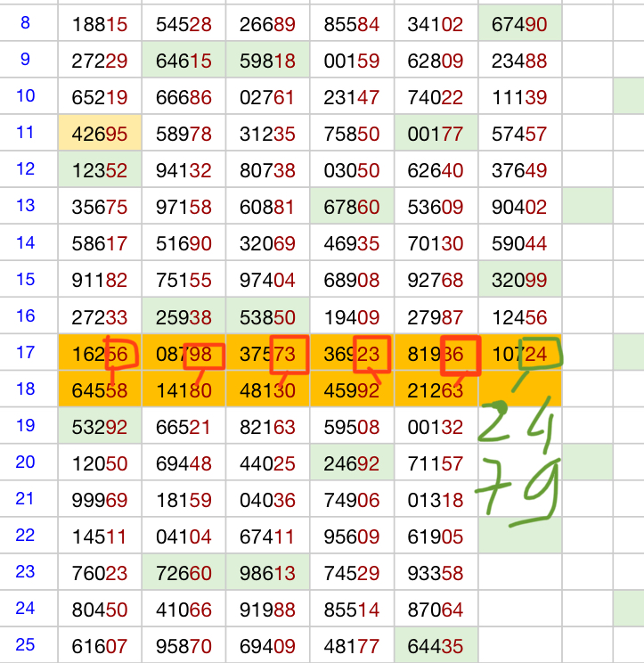644x663 pixels.
Task: Click the yellow-highlighted cell 42695
Action: pos(100,134)
